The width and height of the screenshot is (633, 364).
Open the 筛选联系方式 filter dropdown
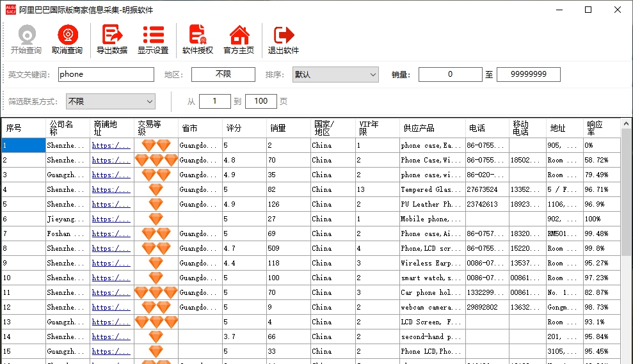[111, 102]
